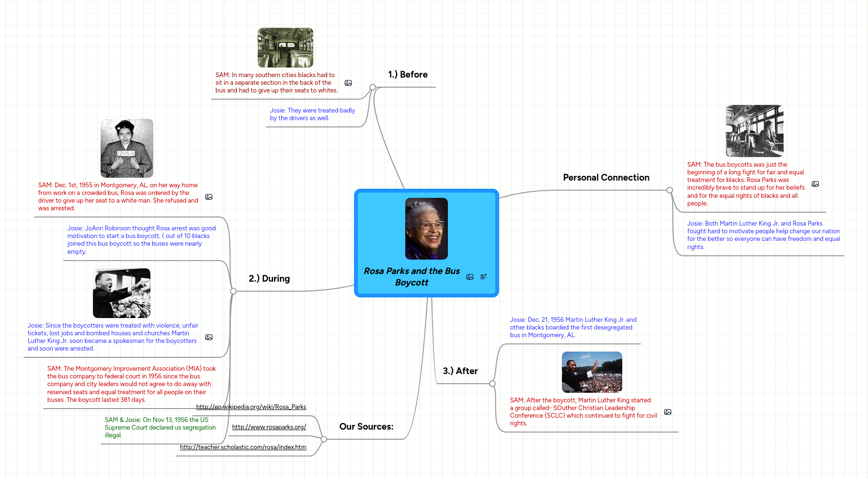Click the bus interior photo above the Before branch
The width and height of the screenshot is (868, 479).
pos(285,47)
